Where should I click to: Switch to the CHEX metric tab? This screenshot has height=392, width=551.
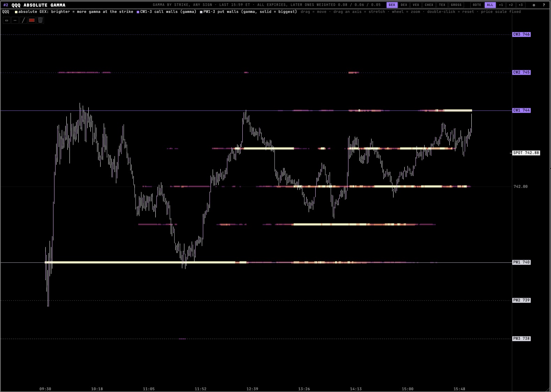click(x=429, y=5)
